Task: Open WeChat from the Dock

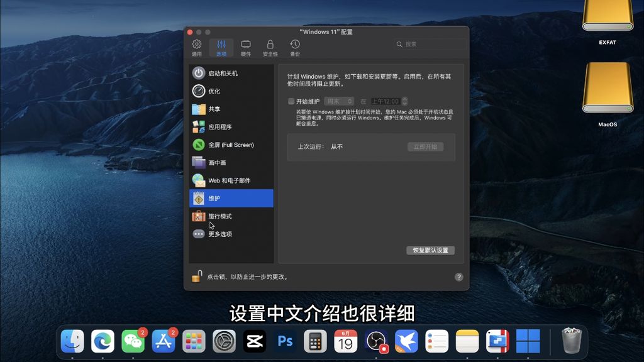Action: click(x=133, y=341)
